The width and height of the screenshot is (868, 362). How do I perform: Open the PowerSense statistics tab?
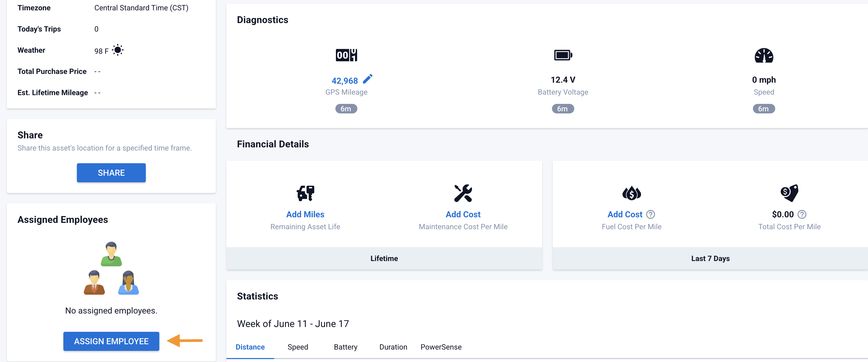(441, 347)
